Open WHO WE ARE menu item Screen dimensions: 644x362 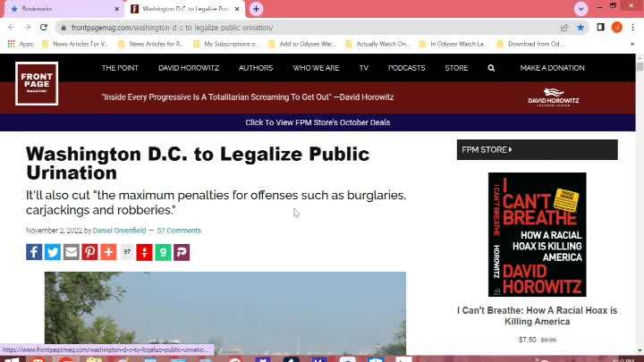(316, 68)
